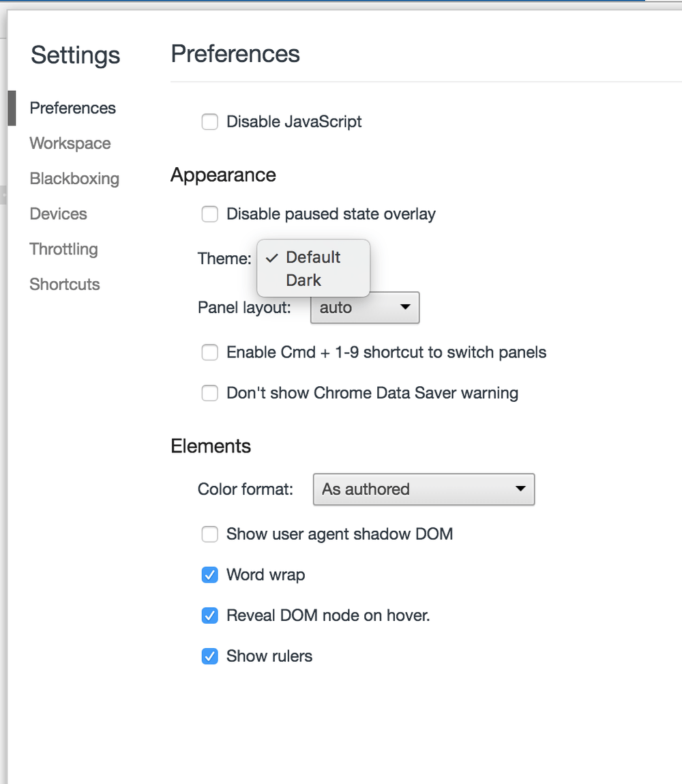This screenshot has height=784, width=682.
Task: Click the Theme: label
Action: pos(224,259)
